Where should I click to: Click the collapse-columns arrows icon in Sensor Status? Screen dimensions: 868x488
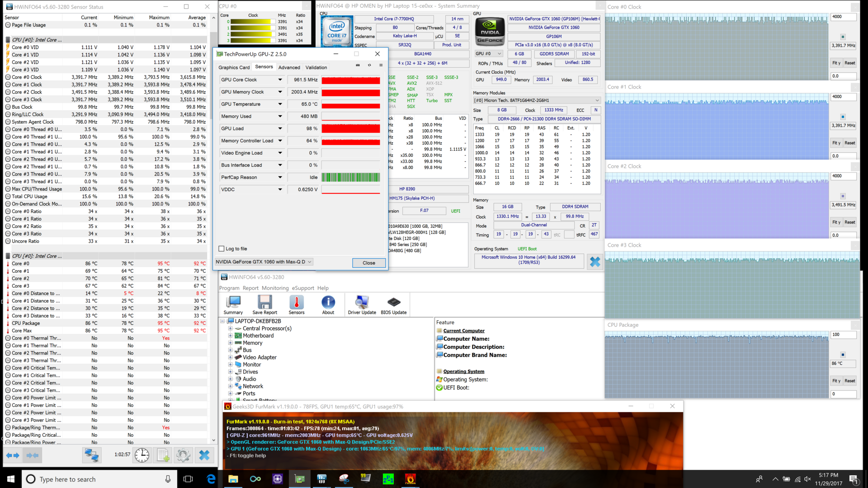(x=33, y=455)
